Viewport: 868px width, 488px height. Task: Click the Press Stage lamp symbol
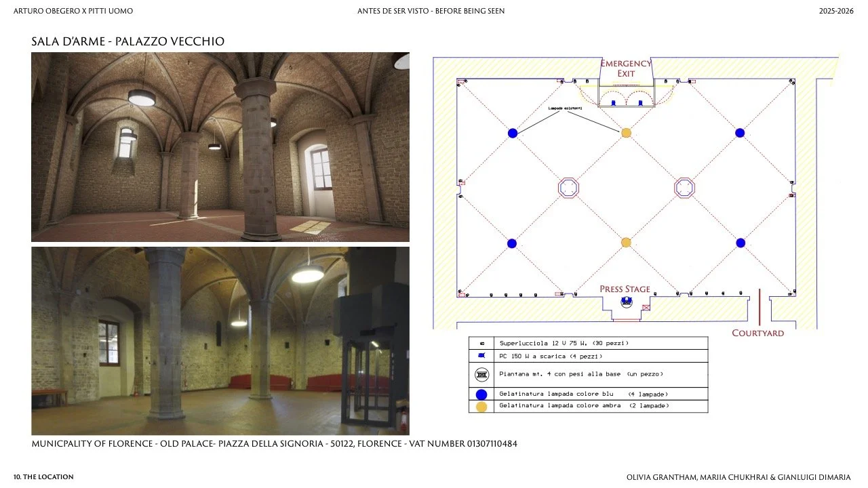626,303
